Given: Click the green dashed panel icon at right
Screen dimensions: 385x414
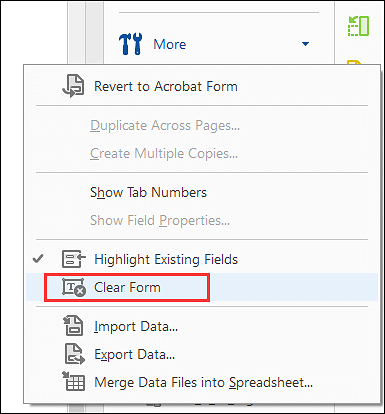Looking at the screenshot, I should tap(358, 26).
